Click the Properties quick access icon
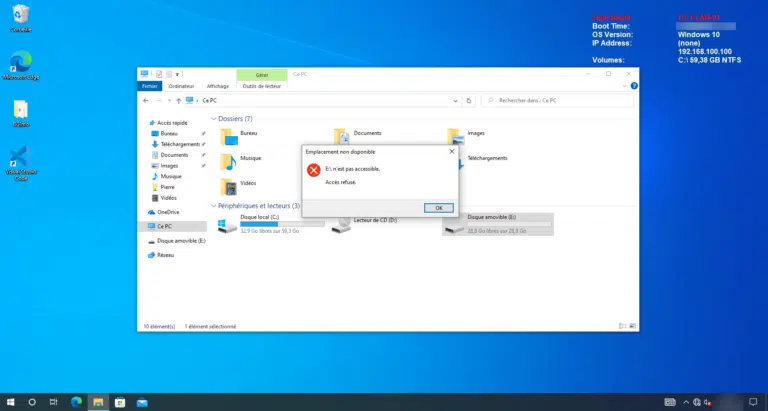Image resolution: width=768 pixels, height=411 pixels. [x=159, y=74]
